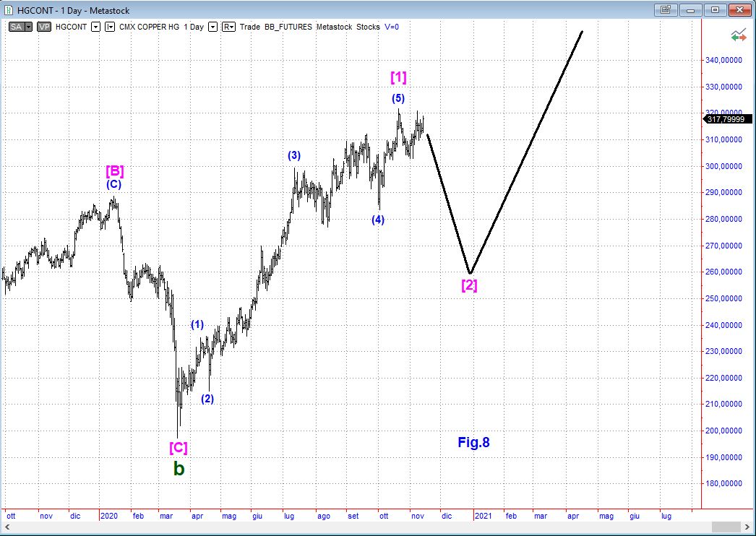Open the periodicity dropdown after 1 Day
The height and width of the screenshot is (536, 756).
(x=212, y=27)
